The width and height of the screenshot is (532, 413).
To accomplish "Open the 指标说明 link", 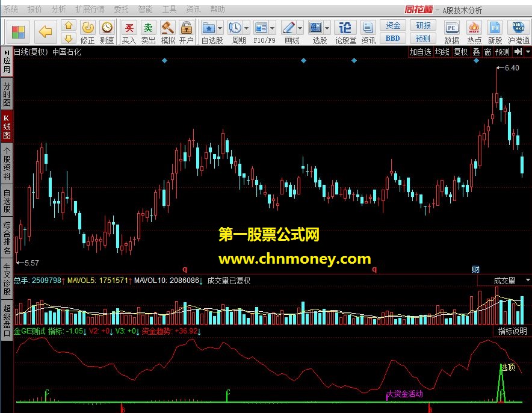I will click(x=512, y=331).
